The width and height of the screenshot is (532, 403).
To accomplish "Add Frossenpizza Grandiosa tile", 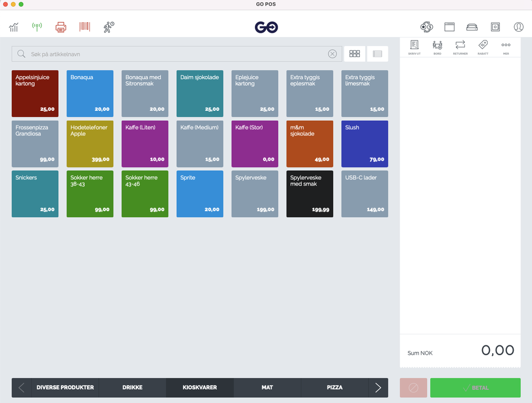I will coord(35,144).
